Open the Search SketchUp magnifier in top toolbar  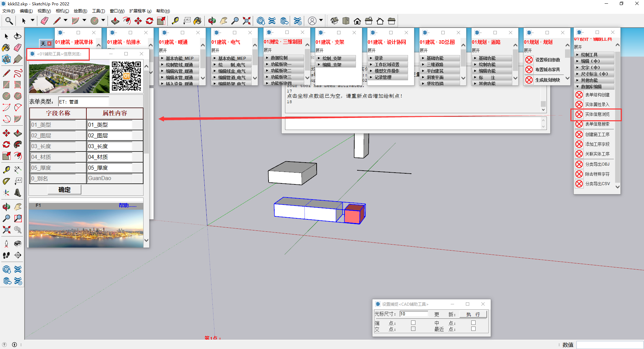click(9, 21)
